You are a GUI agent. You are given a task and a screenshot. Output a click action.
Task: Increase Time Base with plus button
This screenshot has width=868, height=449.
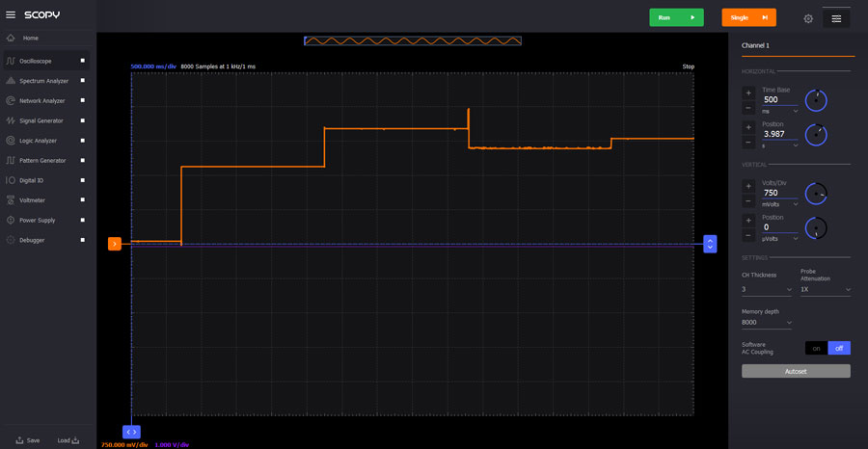[748, 93]
